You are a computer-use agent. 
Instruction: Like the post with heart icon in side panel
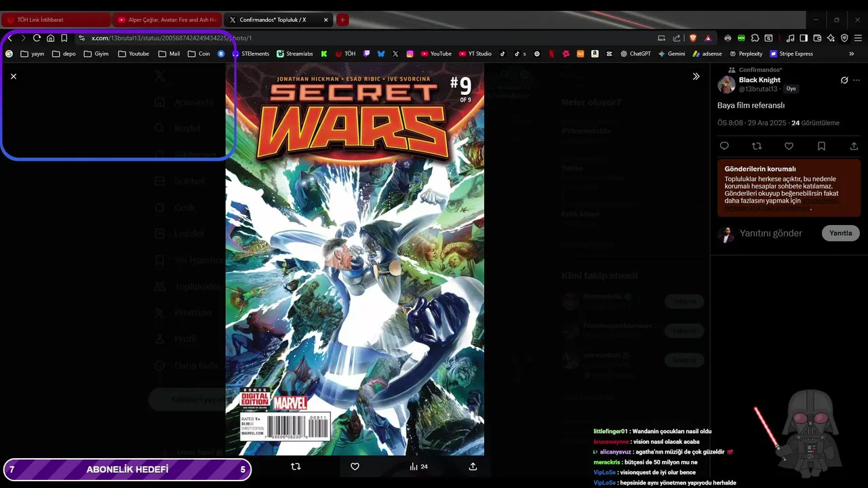(789, 146)
